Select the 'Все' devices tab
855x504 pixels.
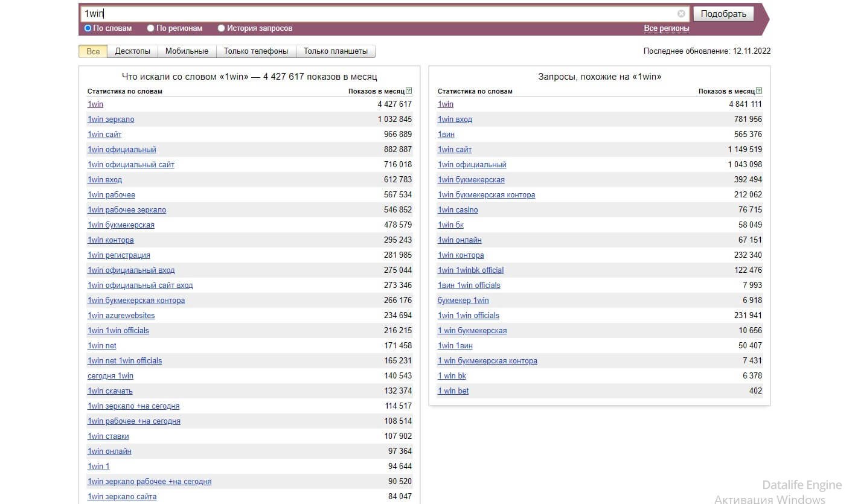93,51
